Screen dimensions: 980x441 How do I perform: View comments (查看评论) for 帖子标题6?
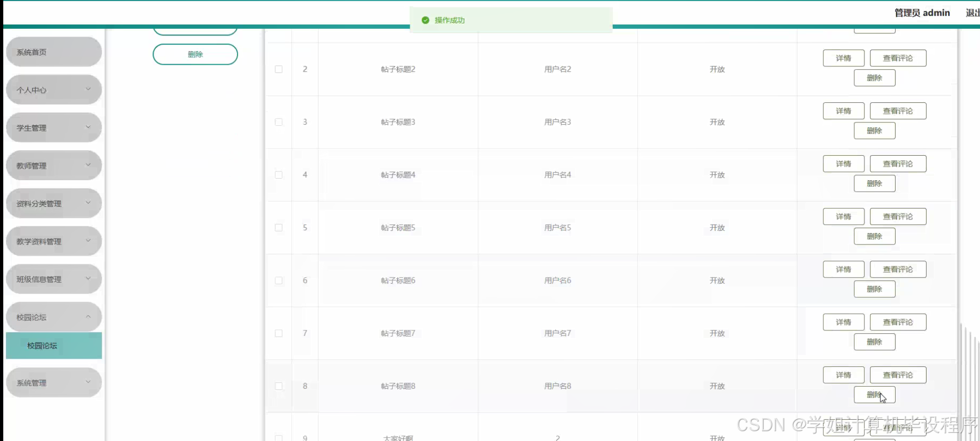pyautogui.click(x=898, y=269)
